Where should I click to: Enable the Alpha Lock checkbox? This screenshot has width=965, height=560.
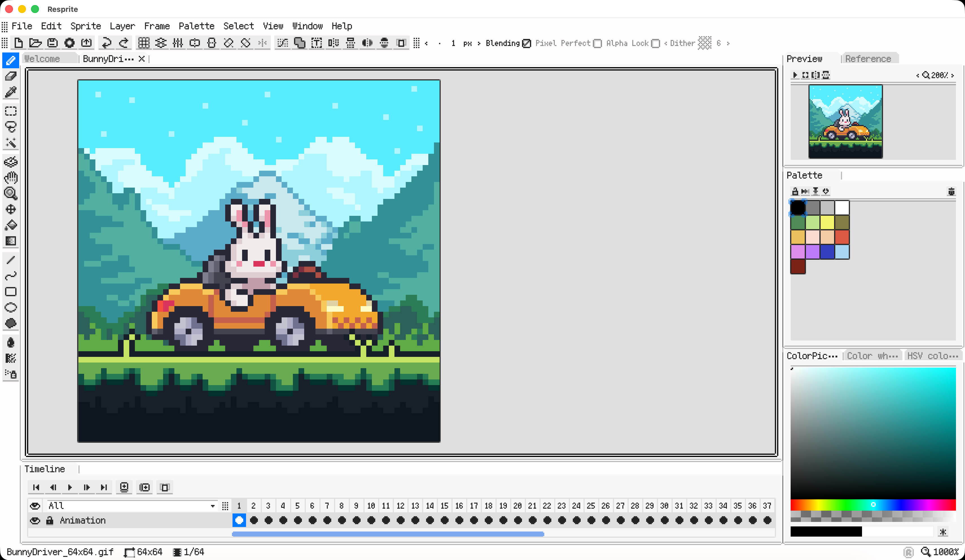tap(655, 43)
